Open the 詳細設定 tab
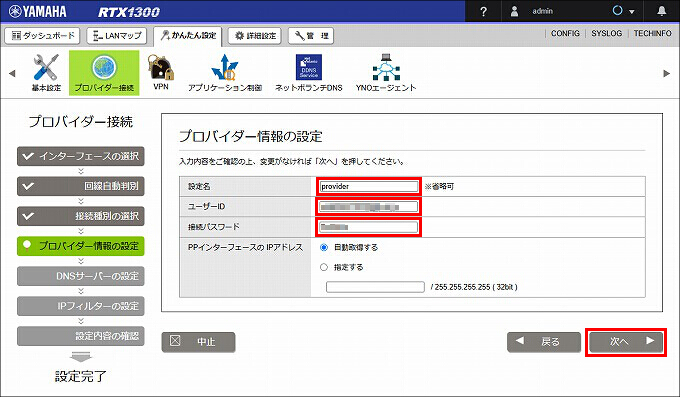Viewport: 680px width, 397px height. [255, 36]
